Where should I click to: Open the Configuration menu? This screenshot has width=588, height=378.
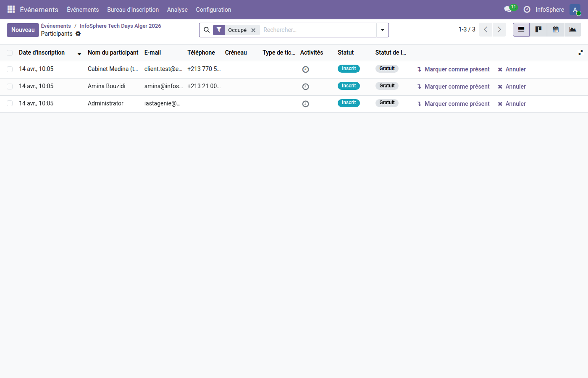213,10
